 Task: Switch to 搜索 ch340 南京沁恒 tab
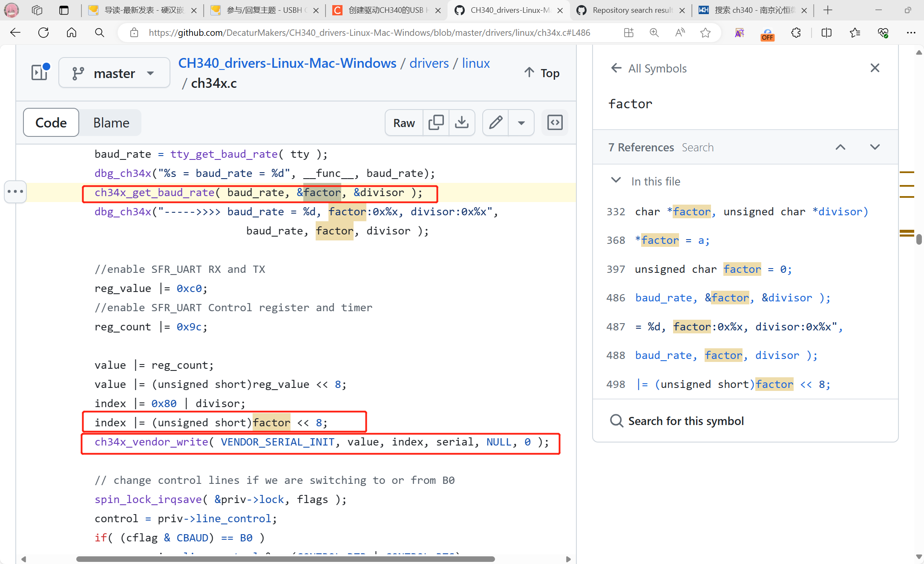pyautogui.click(x=753, y=10)
